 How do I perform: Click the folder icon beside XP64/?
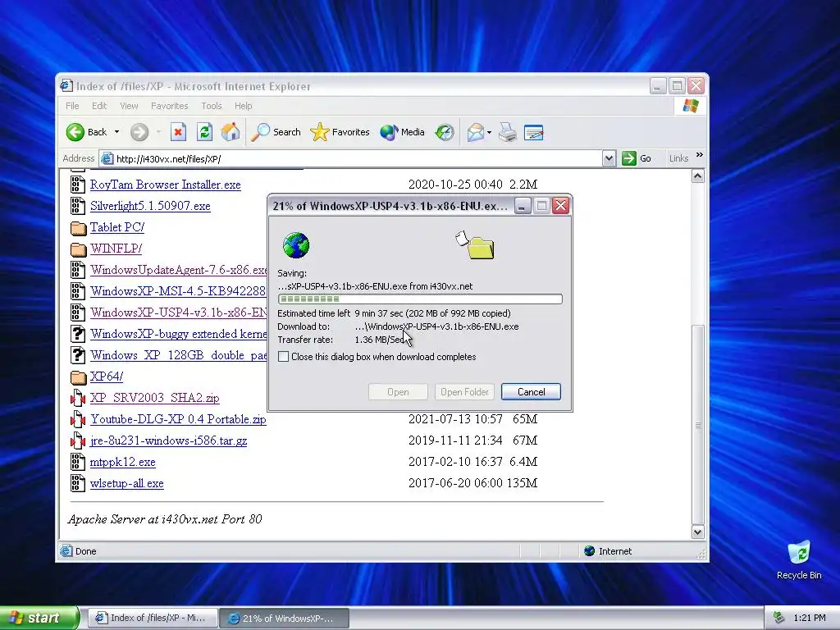click(x=78, y=377)
